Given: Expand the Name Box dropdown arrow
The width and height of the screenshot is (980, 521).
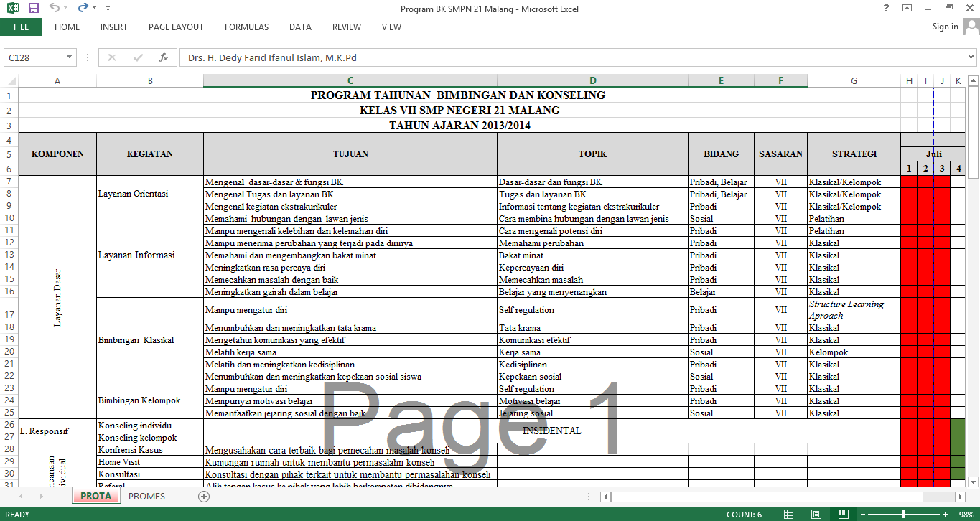Looking at the screenshot, I should click(x=70, y=57).
